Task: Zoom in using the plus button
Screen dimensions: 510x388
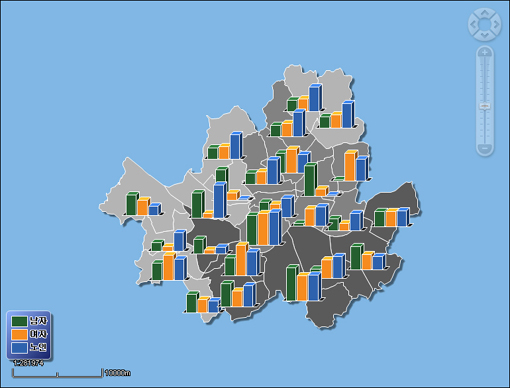Action: coord(485,52)
